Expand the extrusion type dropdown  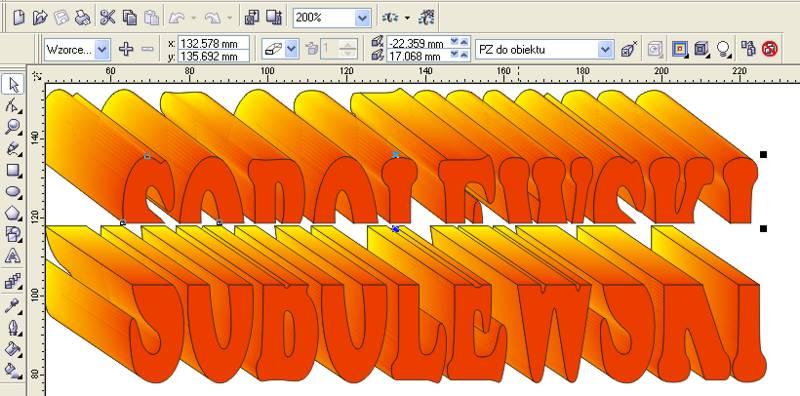(291, 50)
